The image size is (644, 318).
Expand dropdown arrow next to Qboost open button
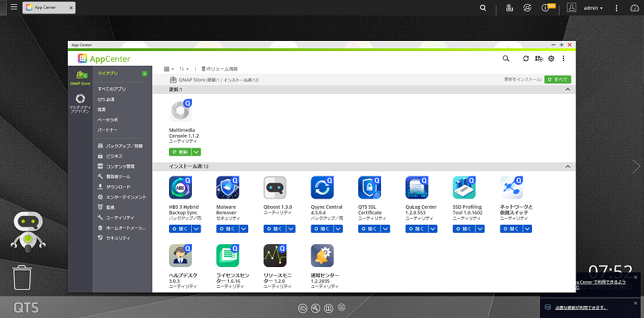point(290,229)
